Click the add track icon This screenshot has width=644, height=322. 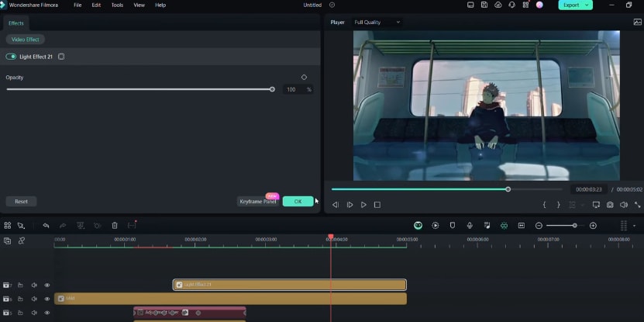[8, 241]
